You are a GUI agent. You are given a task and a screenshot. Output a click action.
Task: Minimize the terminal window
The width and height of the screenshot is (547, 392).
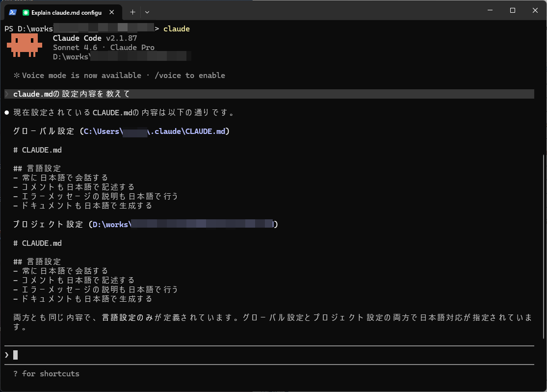tap(489, 10)
